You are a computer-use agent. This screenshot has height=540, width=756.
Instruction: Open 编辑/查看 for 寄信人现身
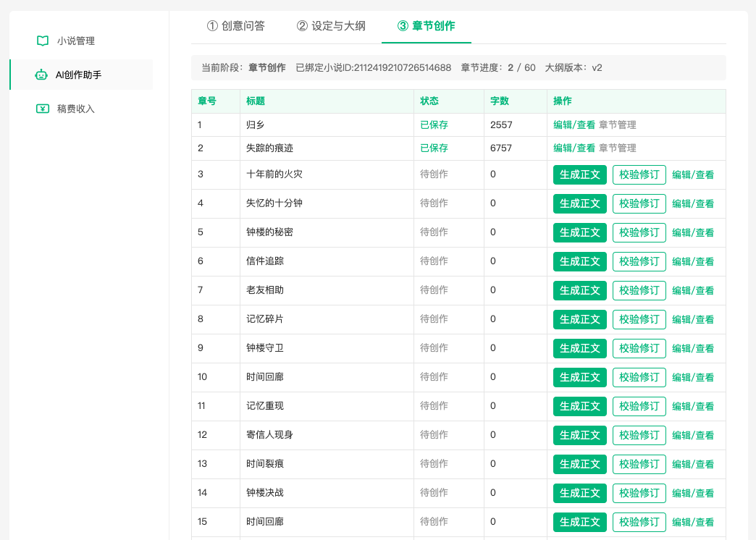pos(693,435)
